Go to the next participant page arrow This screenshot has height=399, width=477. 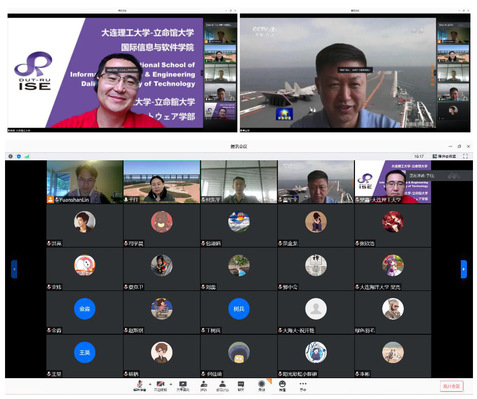point(464,269)
